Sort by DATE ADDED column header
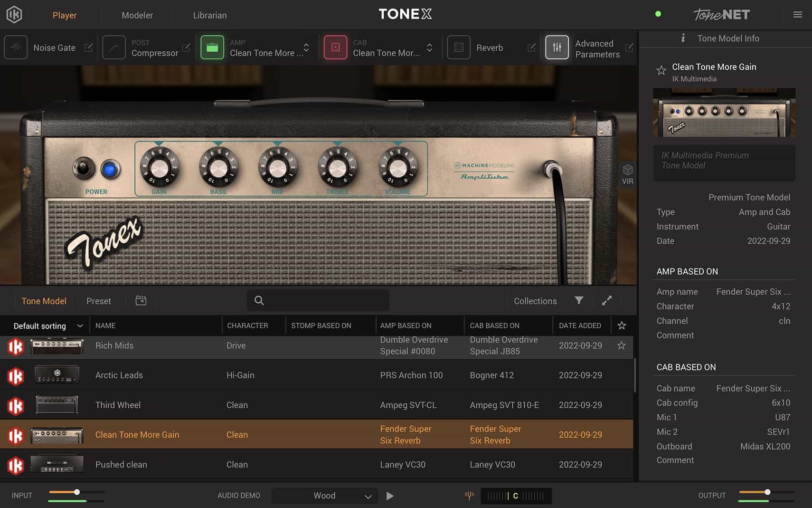 coord(580,326)
